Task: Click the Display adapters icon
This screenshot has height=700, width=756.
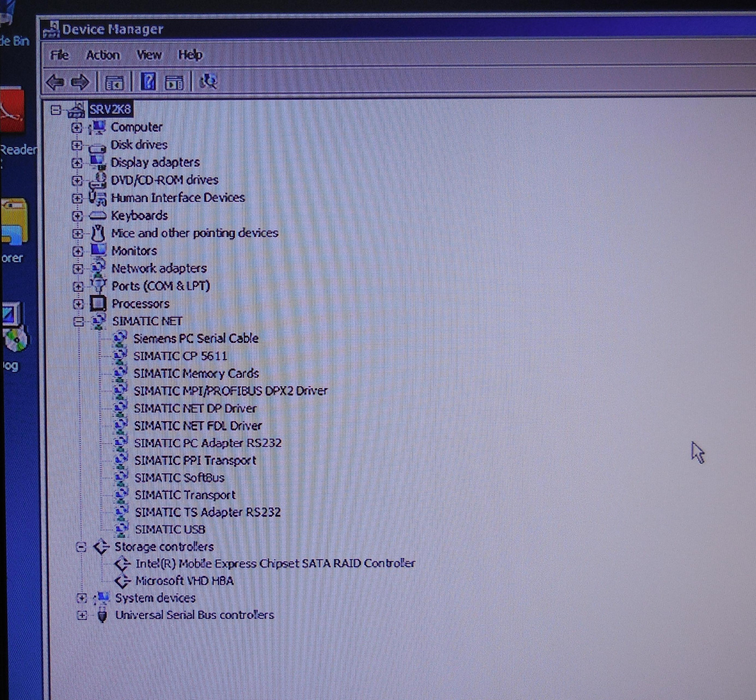Action: tap(98, 162)
